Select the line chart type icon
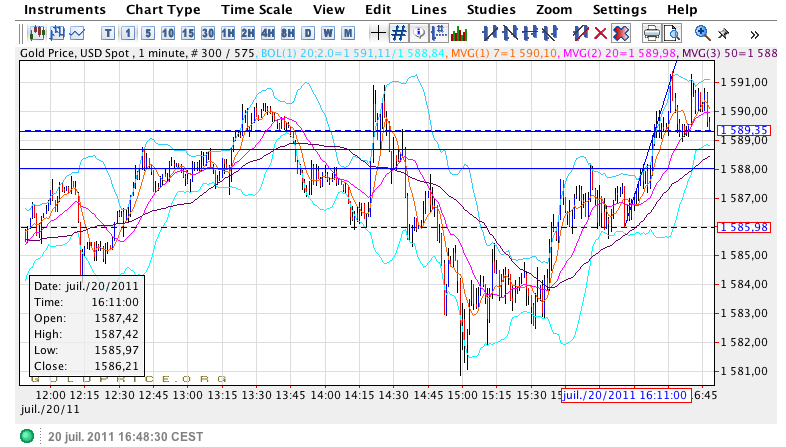Viewport: 786px width, 447px height. tap(78, 33)
